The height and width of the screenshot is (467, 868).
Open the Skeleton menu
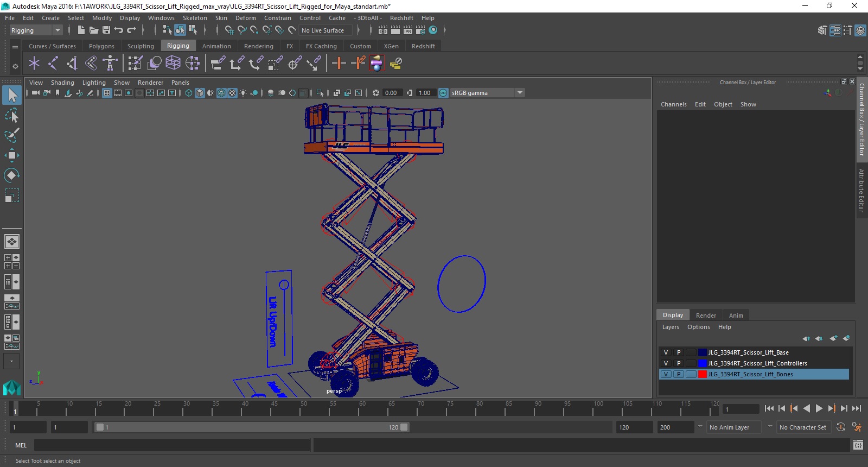pos(195,18)
